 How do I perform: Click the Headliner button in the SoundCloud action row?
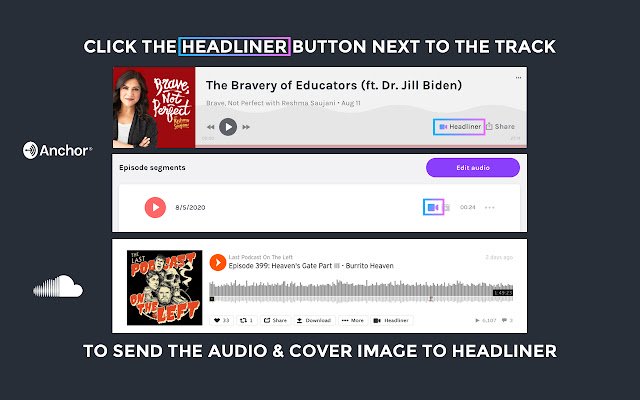click(391, 320)
